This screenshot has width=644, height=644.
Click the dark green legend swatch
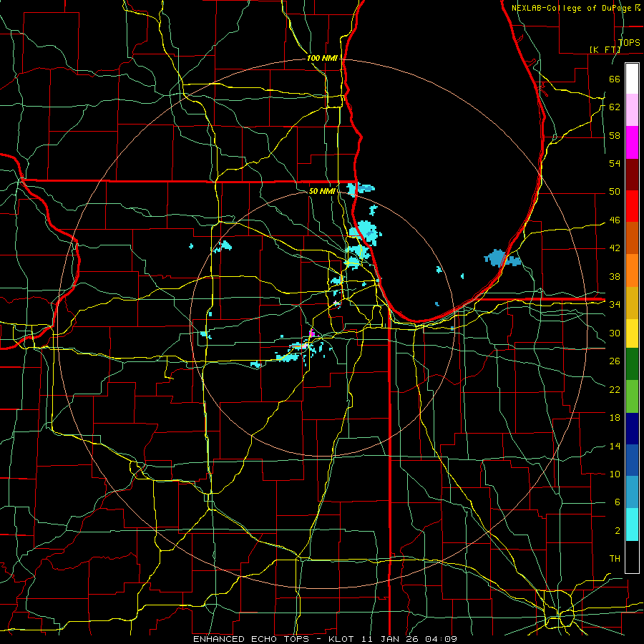click(x=632, y=364)
